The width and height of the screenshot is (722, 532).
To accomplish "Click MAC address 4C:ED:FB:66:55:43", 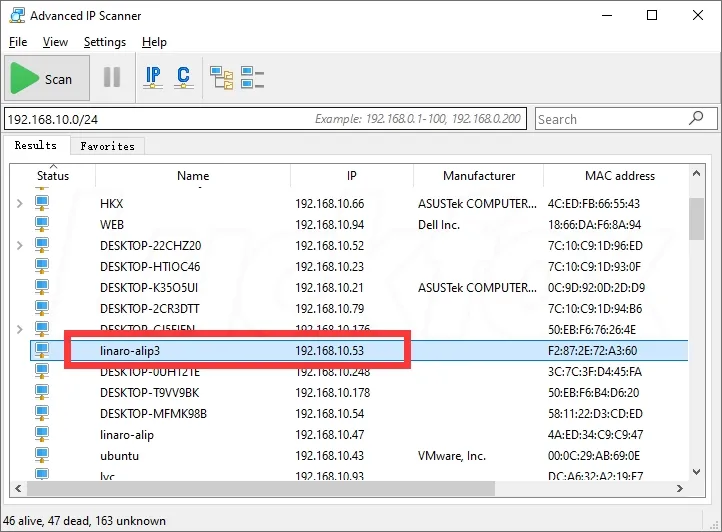I will tap(594, 204).
